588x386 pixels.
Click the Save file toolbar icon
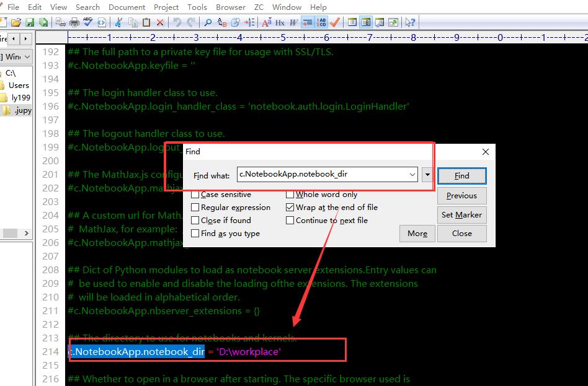coord(30,22)
